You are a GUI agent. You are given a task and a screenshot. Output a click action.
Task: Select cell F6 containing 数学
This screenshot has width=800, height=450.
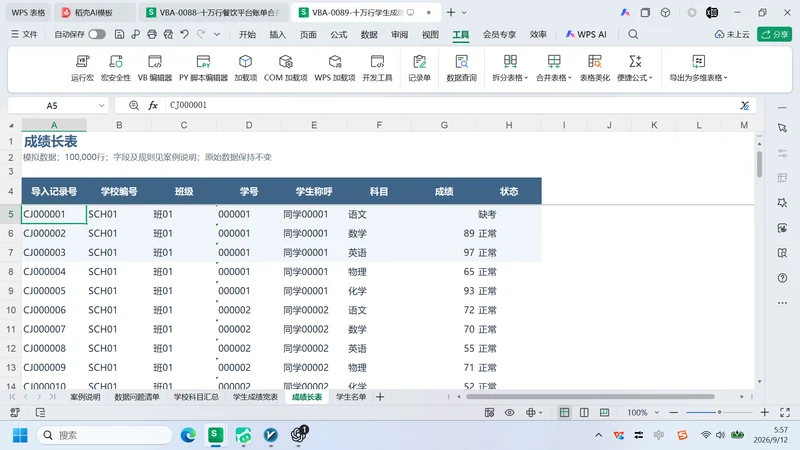(x=379, y=233)
